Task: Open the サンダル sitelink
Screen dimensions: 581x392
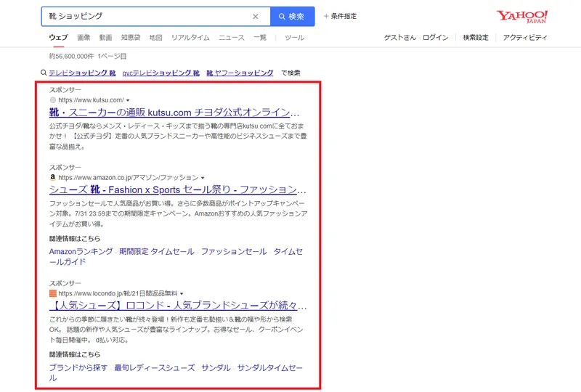Action: coord(216,367)
